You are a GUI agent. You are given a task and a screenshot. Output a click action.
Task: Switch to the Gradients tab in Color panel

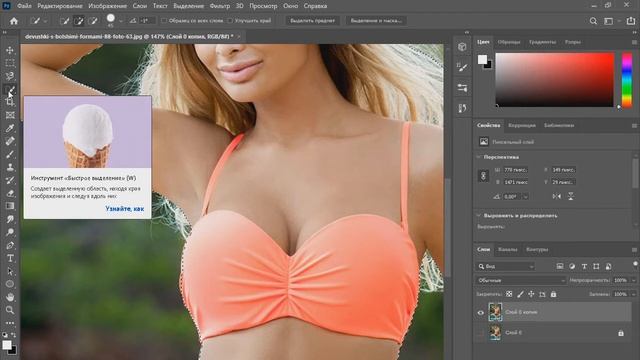coord(542,42)
